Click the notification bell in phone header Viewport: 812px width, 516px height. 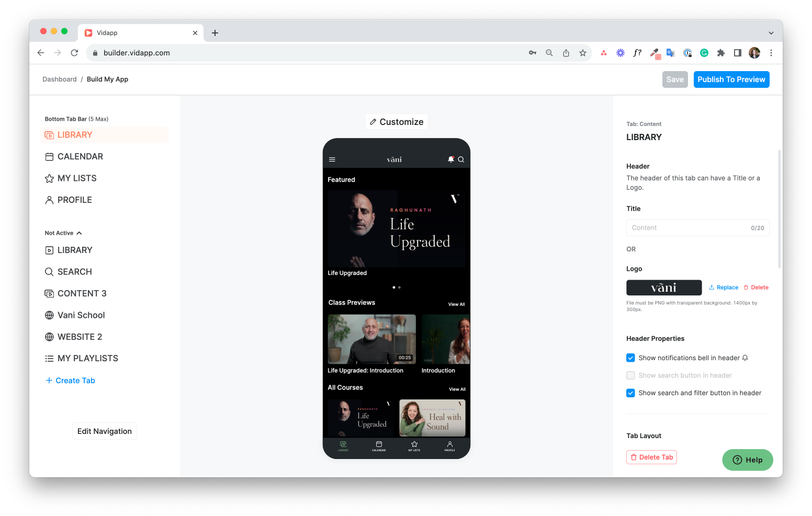pyautogui.click(x=450, y=159)
